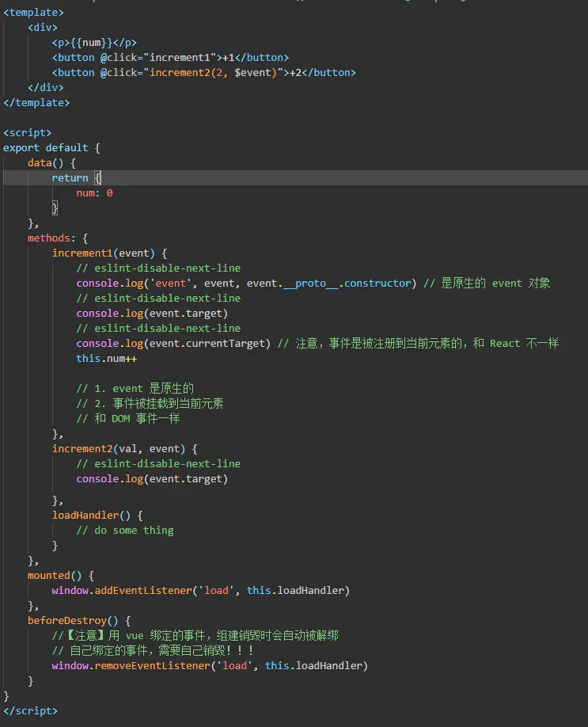Screen dimensions: 588x727
Task: Click the closing </template> tag
Action: pos(36,102)
